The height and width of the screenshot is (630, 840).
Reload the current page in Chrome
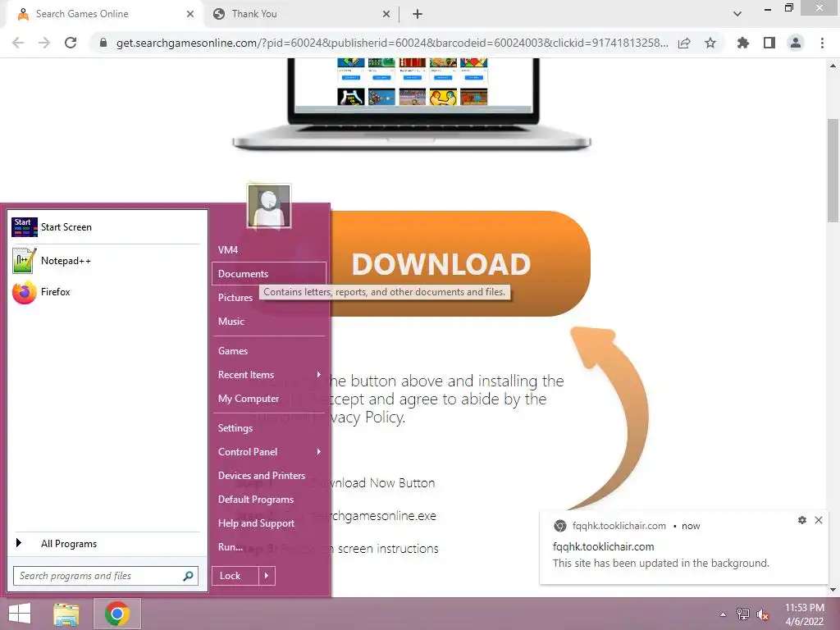(x=71, y=43)
